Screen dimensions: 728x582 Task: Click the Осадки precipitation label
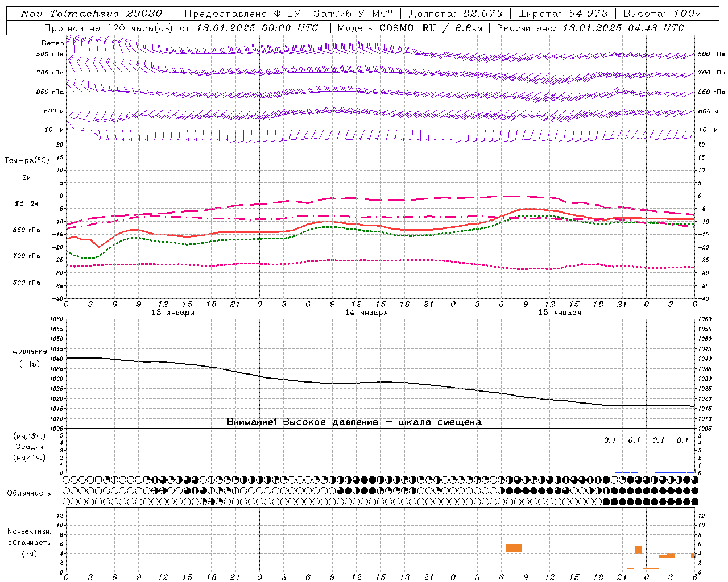pos(30,447)
